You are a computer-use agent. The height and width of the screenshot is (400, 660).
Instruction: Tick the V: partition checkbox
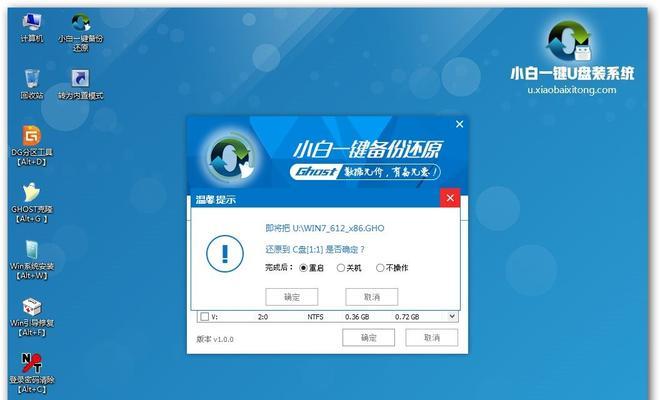[205, 317]
